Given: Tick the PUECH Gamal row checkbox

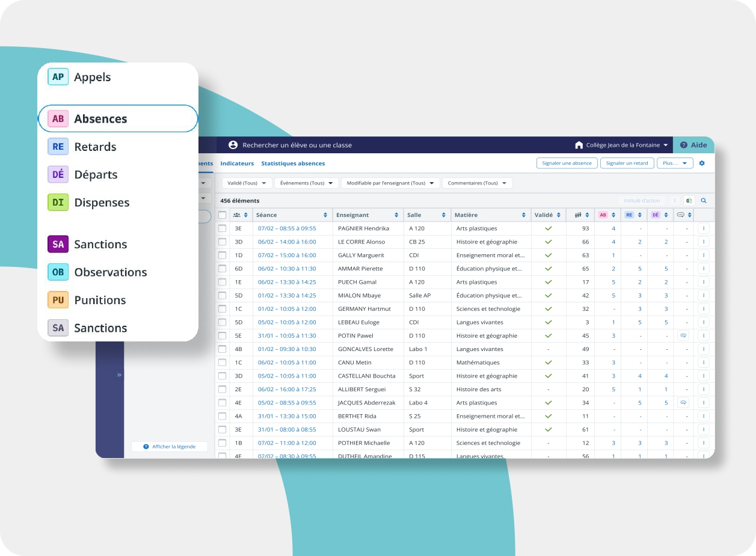Looking at the screenshot, I should click(x=223, y=282).
